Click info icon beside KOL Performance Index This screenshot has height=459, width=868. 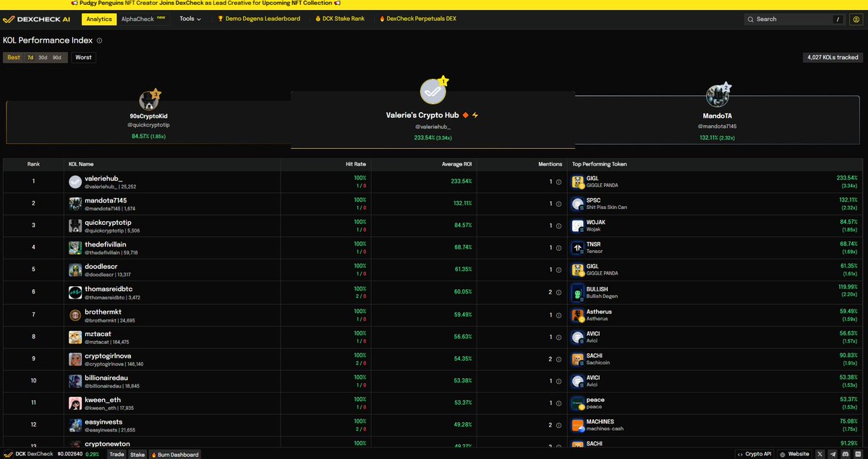(x=99, y=40)
